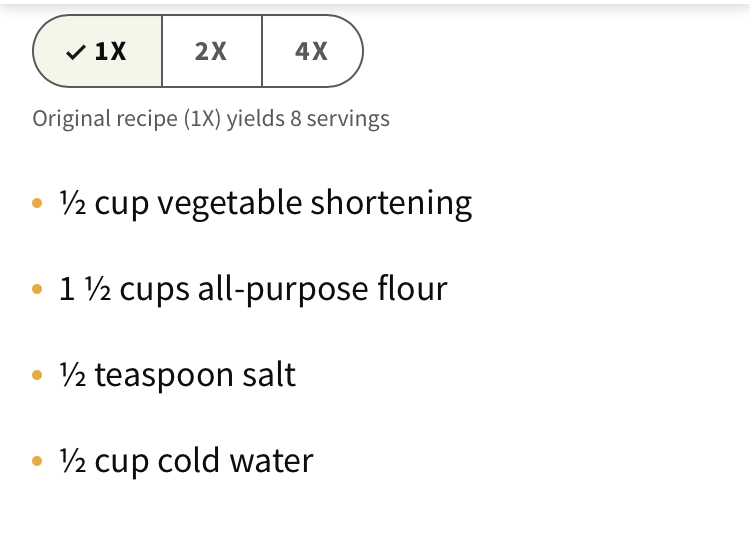750x557 pixels.
Task: Click the word 'shortening' in the first ingredient
Action: [x=391, y=203]
